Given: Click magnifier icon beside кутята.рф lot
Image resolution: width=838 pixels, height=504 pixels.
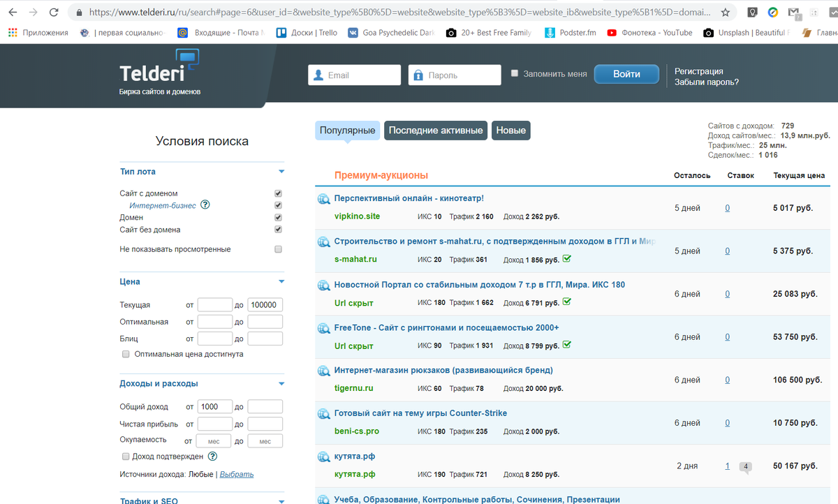Looking at the screenshot, I should tap(324, 458).
